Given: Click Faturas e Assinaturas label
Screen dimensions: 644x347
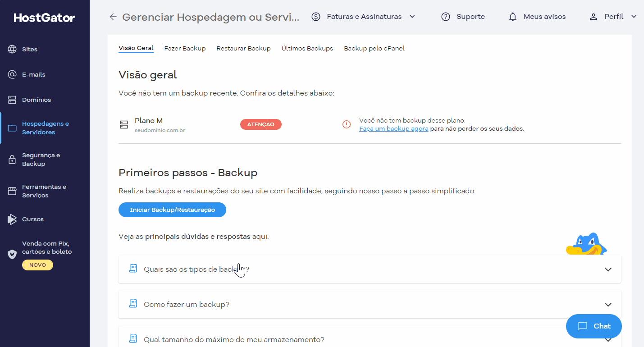Looking at the screenshot, I should tap(364, 17).
